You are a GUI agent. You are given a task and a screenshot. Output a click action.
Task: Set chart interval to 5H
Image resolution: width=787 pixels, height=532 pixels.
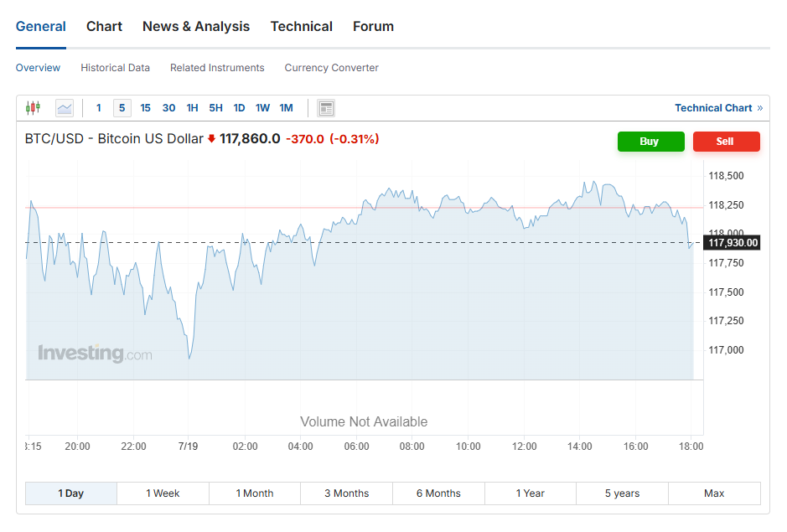coord(216,108)
